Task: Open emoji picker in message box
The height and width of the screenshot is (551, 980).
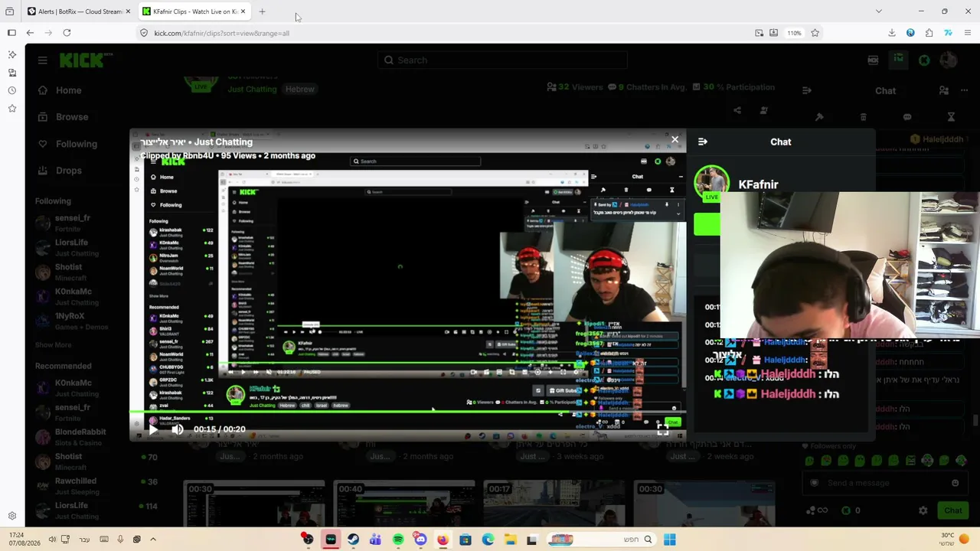Action: coord(955,483)
